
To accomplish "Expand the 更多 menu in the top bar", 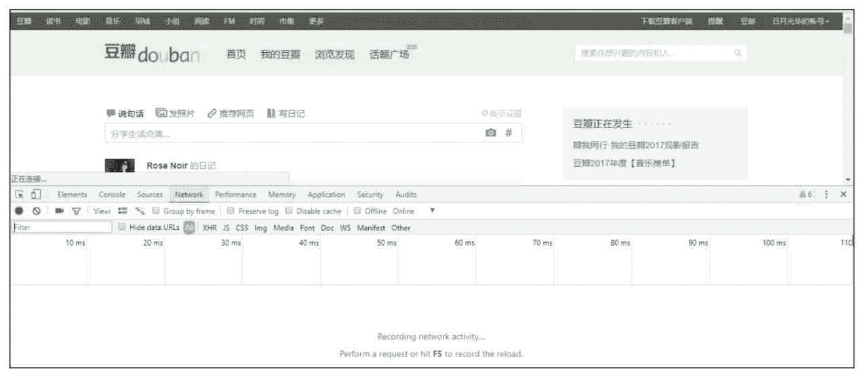I will [316, 21].
